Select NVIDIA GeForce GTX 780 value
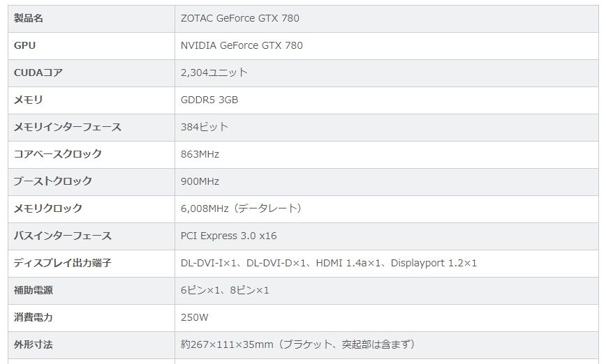Image resolution: width=606 pixels, height=364 pixels. pos(242,45)
